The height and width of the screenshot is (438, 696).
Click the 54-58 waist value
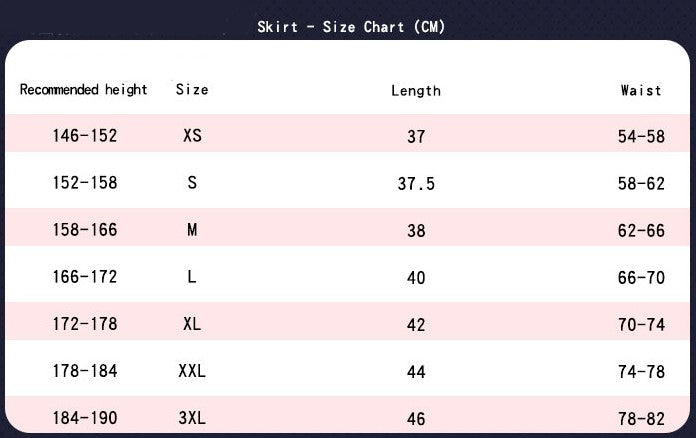coord(641,136)
